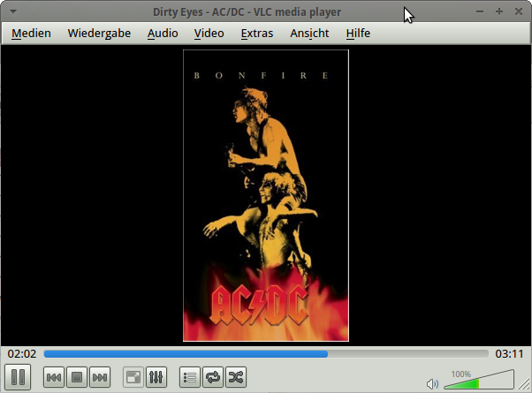Open the Hilfe menu
Viewport: 532px width, 393px height.
click(358, 34)
